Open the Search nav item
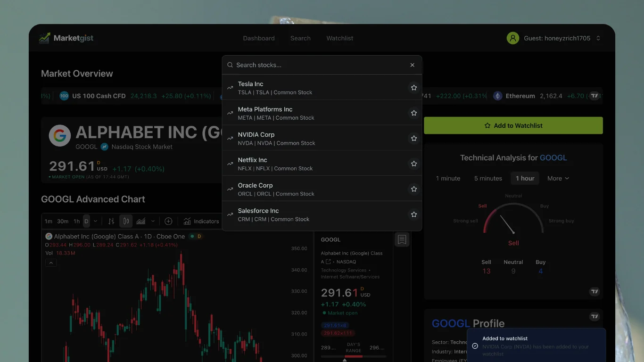Image resolution: width=644 pixels, height=362 pixels. (x=300, y=38)
